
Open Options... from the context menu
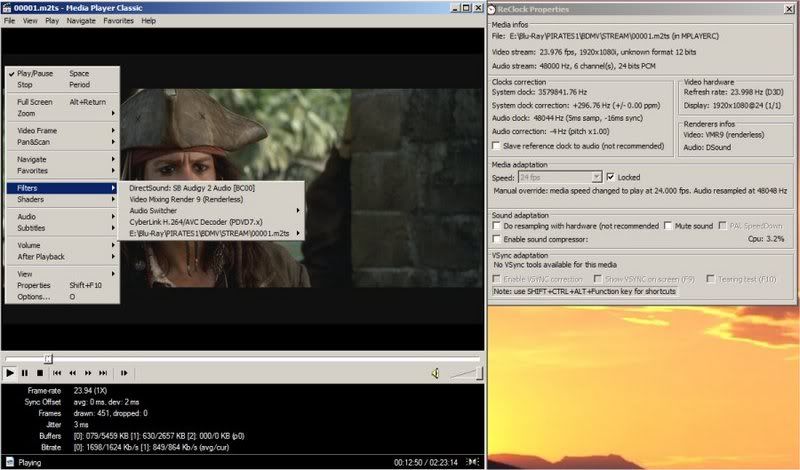(63, 296)
